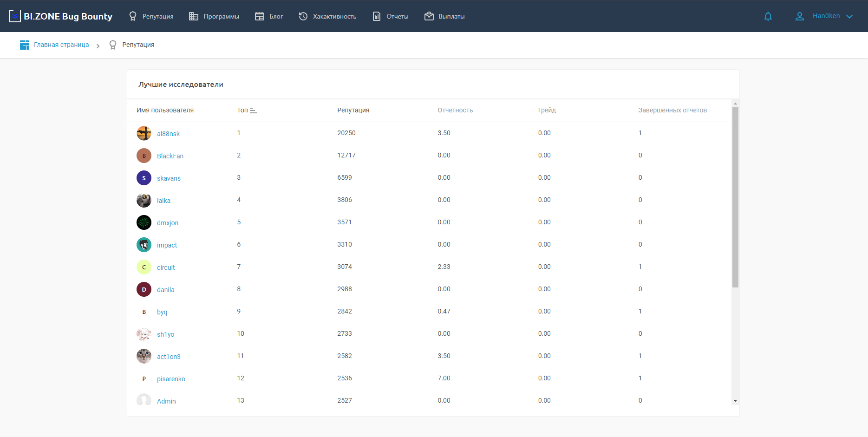
Task: Click the home grid icon in breadcrumb
Action: click(x=25, y=45)
